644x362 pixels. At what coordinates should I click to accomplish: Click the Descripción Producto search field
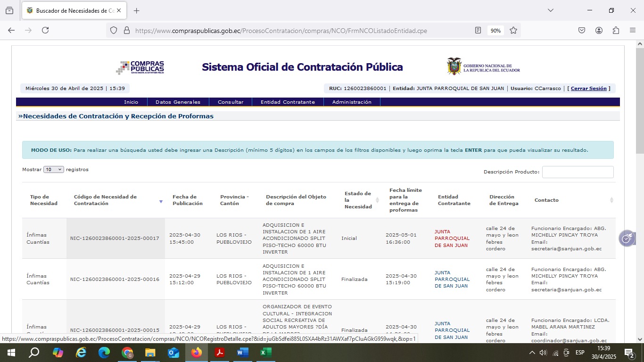[x=578, y=172]
